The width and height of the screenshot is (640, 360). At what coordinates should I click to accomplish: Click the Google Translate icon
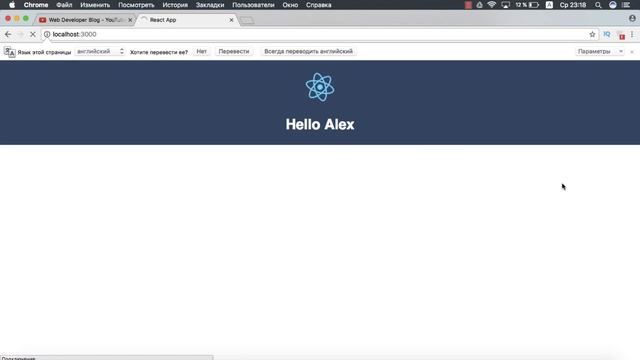tap(9, 52)
